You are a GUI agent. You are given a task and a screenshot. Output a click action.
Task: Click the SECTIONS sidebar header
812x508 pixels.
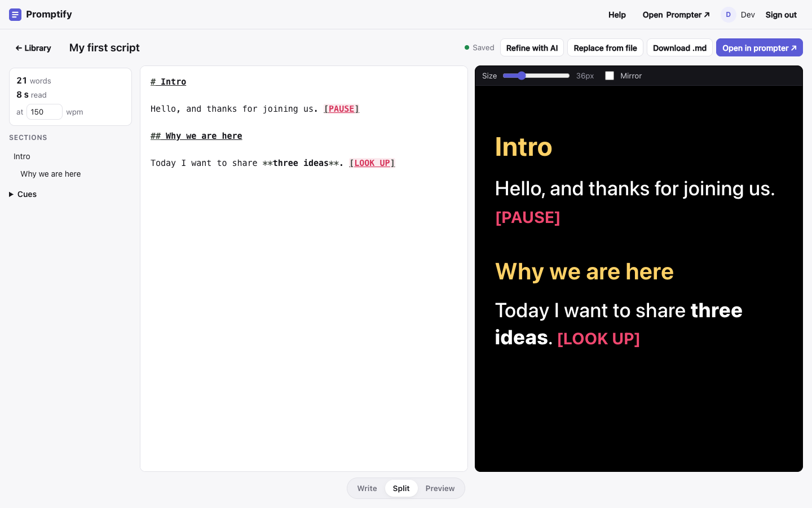point(28,138)
